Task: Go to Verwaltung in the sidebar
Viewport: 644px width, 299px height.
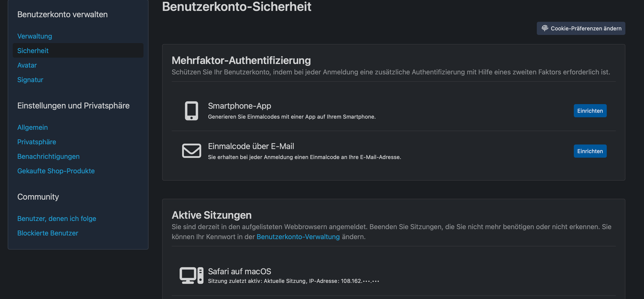Action: click(35, 36)
